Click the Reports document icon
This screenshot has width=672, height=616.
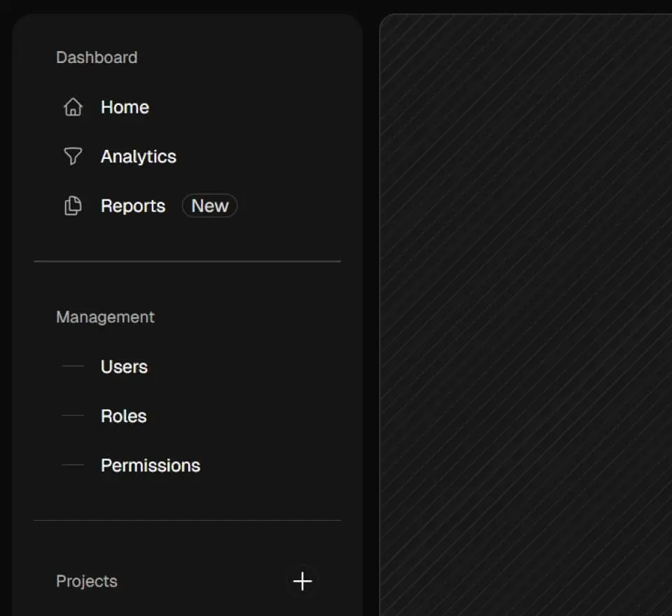(73, 206)
